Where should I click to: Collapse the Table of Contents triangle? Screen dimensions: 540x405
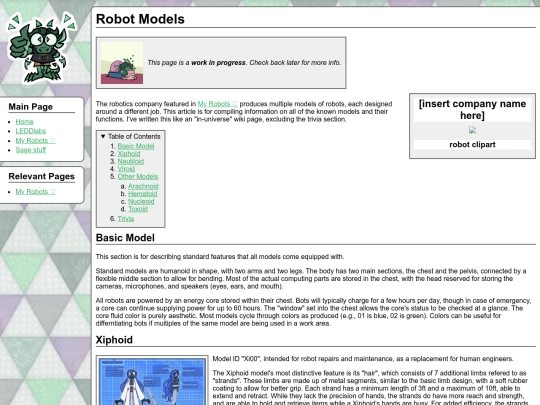pyautogui.click(x=103, y=136)
